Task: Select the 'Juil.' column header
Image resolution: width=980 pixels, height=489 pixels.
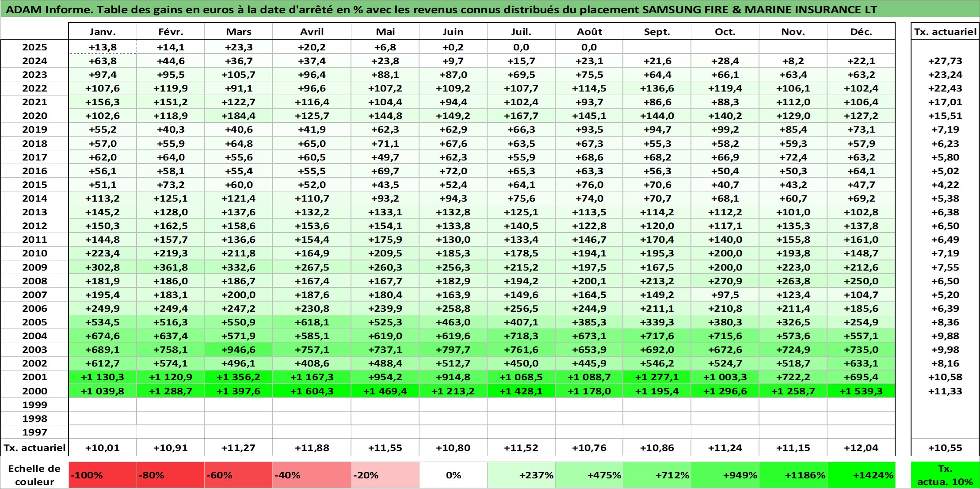Action: (x=521, y=31)
